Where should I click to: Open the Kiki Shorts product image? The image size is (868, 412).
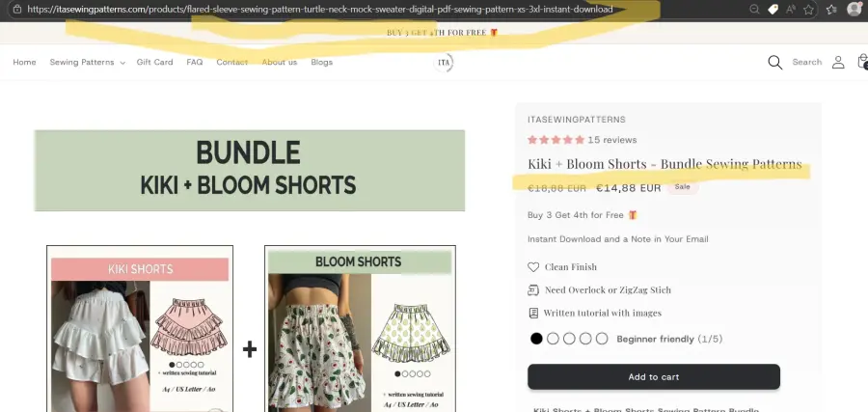coord(140,328)
